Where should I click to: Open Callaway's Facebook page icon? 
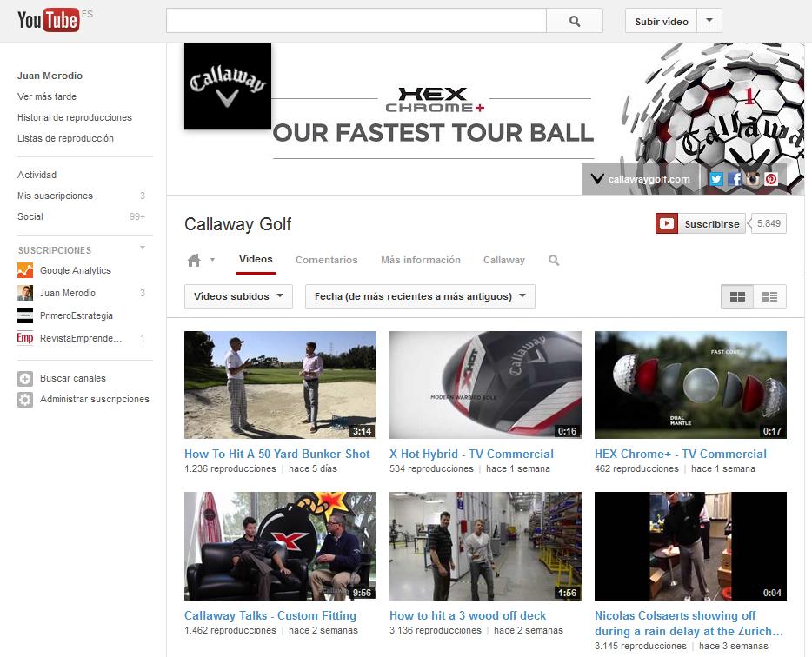[735, 179]
